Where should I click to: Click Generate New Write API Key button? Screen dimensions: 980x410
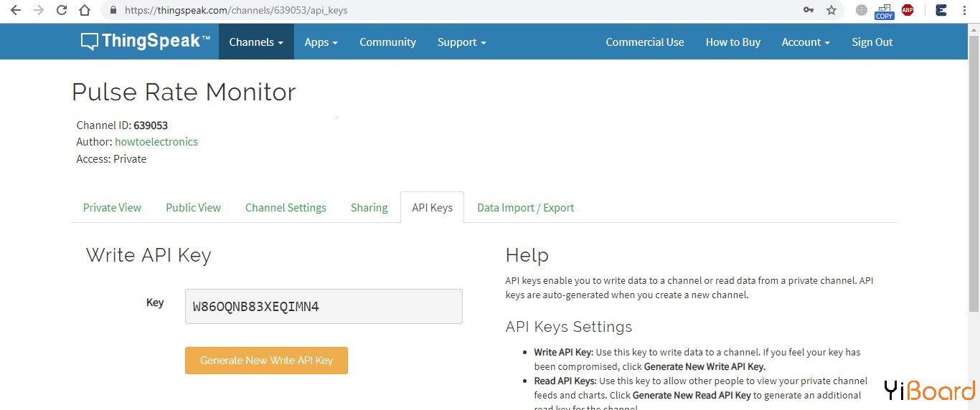pyautogui.click(x=266, y=361)
